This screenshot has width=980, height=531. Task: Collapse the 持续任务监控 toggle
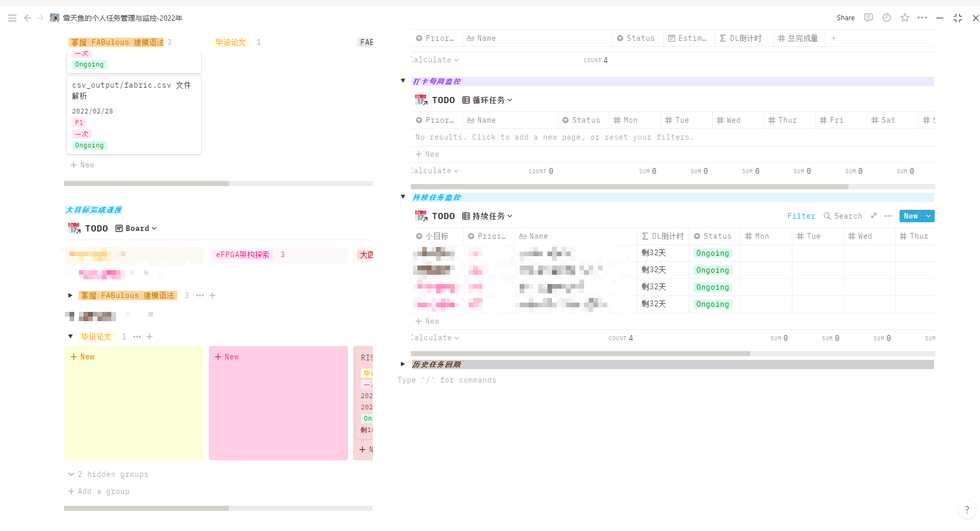[403, 197]
